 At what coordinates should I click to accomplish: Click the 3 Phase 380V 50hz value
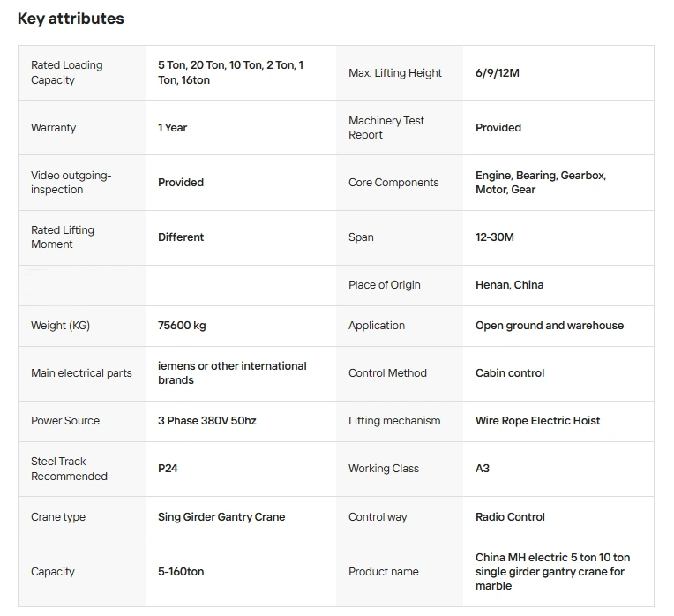[x=207, y=421]
